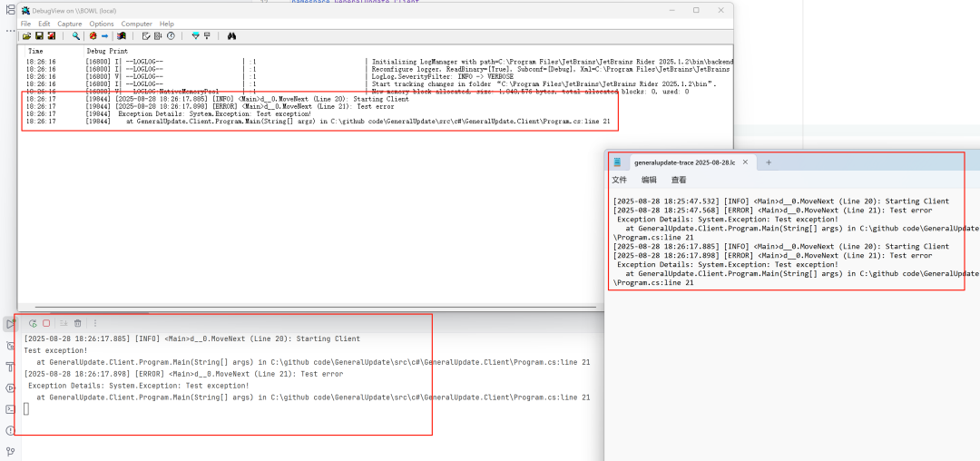Clear Rider console with trash icon

click(77, 323)
